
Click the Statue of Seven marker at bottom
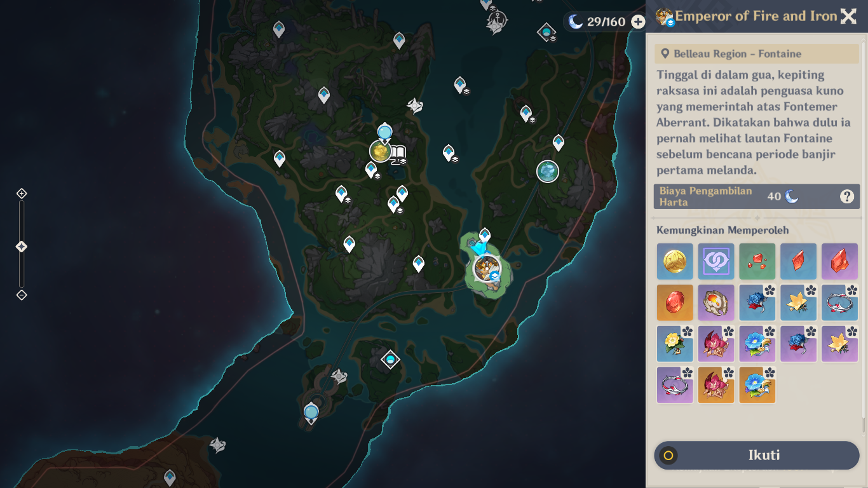(311, 412)
